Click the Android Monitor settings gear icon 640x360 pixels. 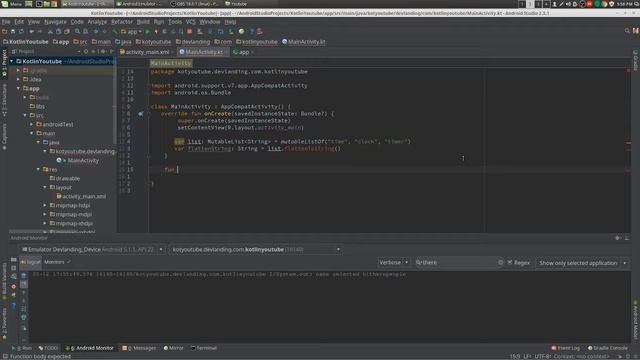618,238
